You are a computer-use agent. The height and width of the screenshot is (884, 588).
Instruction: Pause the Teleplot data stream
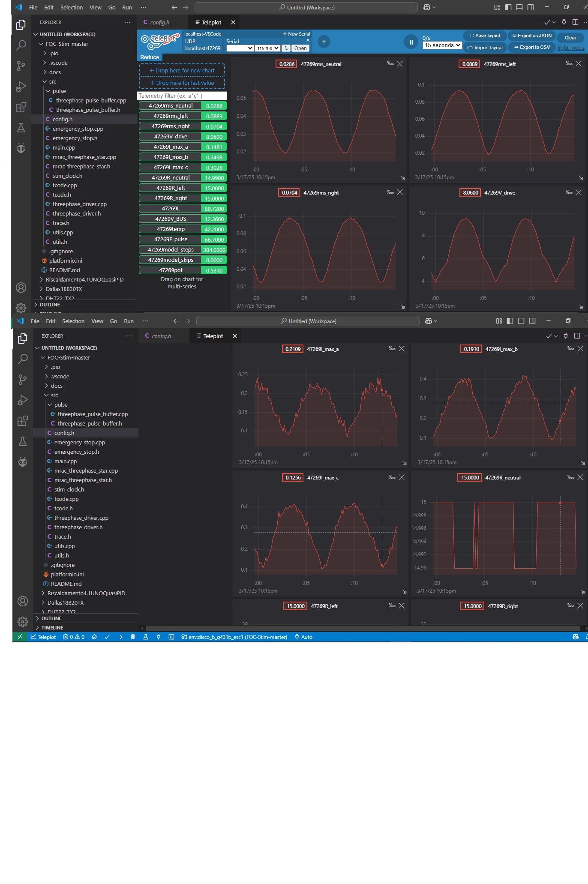(x=411, y=42)
